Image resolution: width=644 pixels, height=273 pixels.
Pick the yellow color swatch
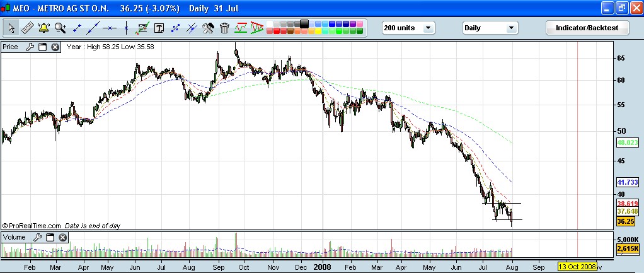coord(318,31)
